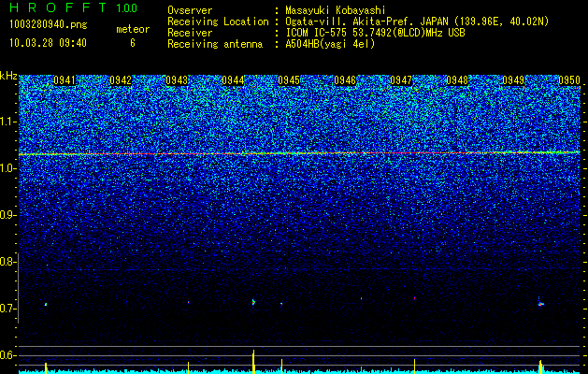Click the Ovserver field label
Screen dimensions: 588x374
click(x=190, y=10)
